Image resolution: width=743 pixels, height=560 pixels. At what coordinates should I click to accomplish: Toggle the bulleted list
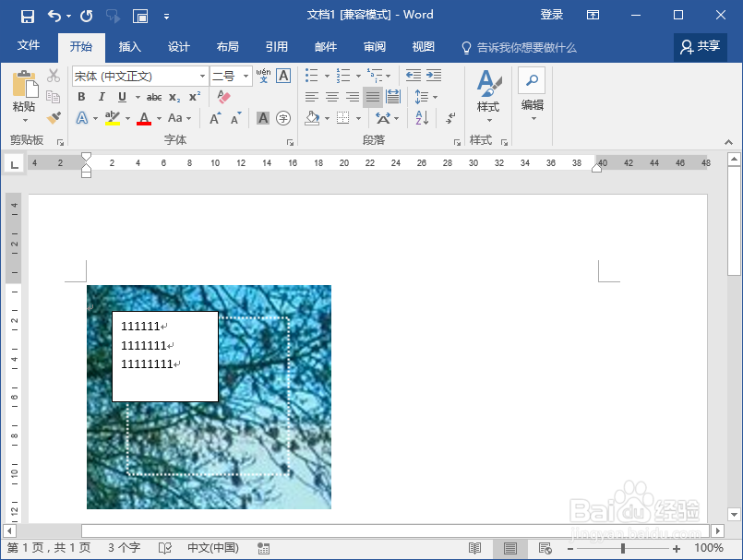(311, 75)
